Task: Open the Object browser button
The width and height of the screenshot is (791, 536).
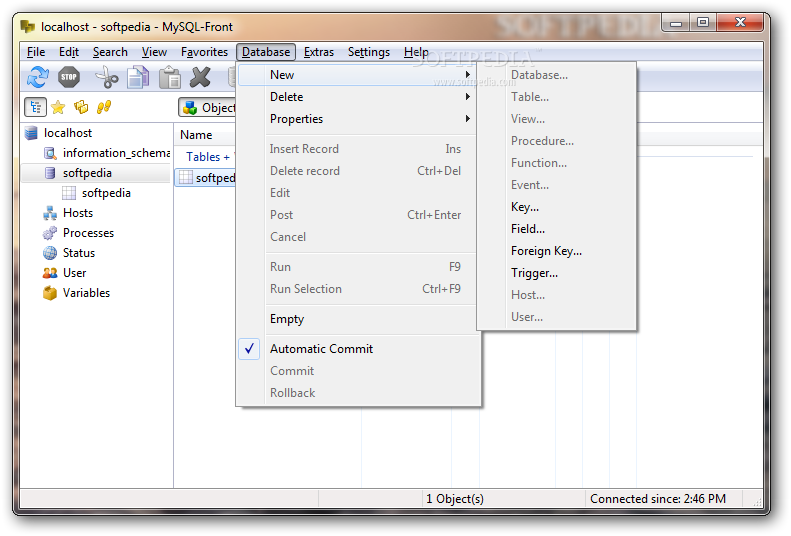Action: pyautogui.click(x=207, y=107)
